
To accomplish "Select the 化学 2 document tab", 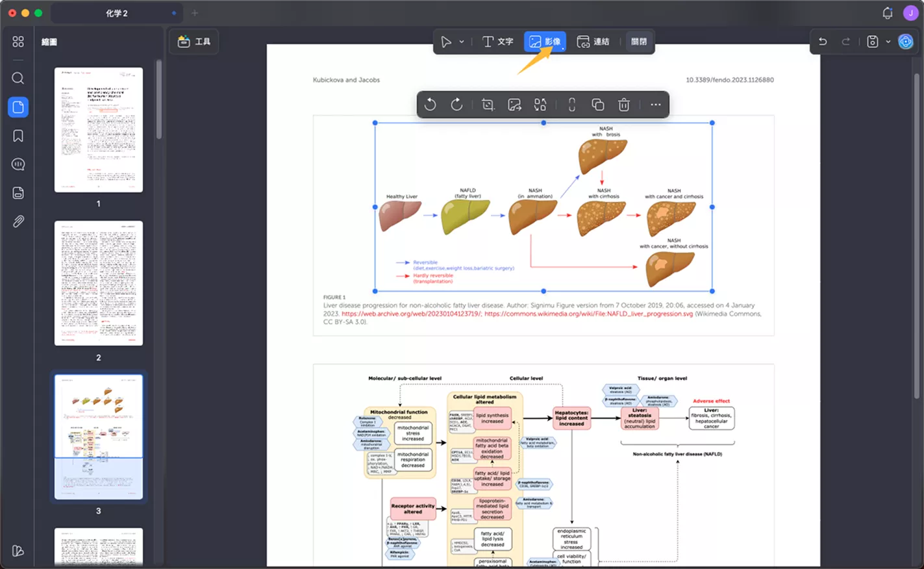I will [117, 13].
